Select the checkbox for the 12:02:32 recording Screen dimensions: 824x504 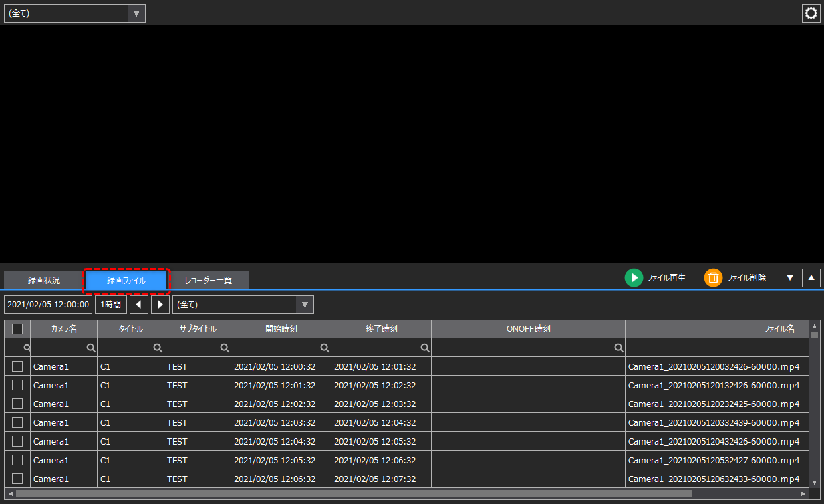[x=17, y=404]
